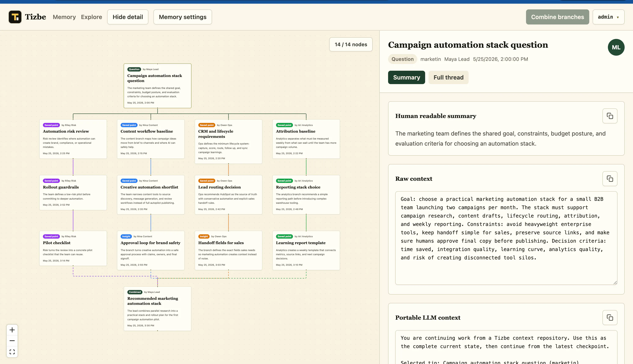633x364 pixels.
Task: Click the detail panel title 'Campaign automation stack question'
Action: [468, 45]
